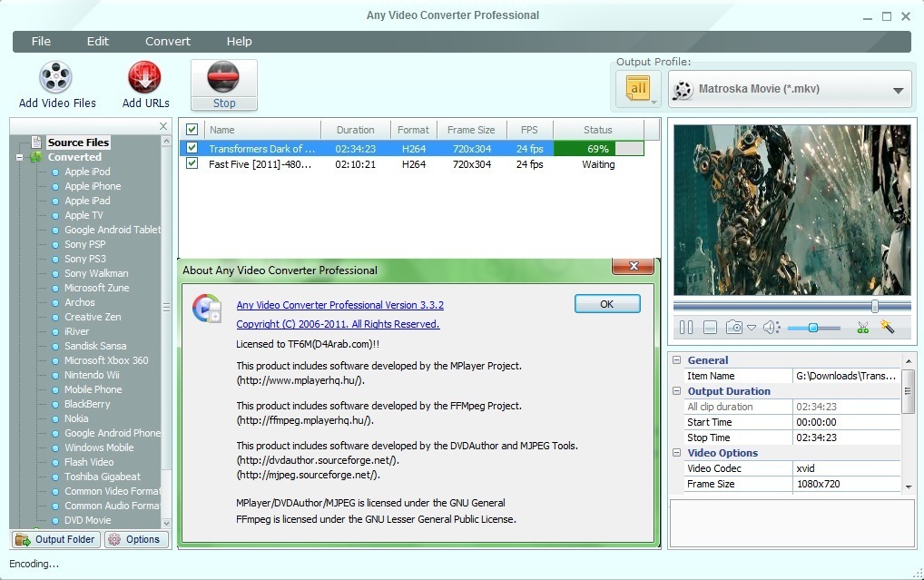Select the DVD Movie bullet icon

(x=55, y=520)
